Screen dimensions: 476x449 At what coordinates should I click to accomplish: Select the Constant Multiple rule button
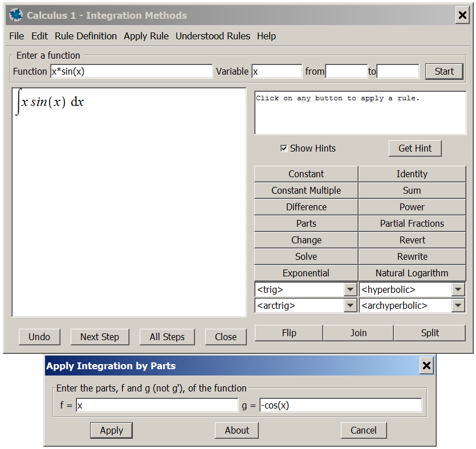point(306,191)
